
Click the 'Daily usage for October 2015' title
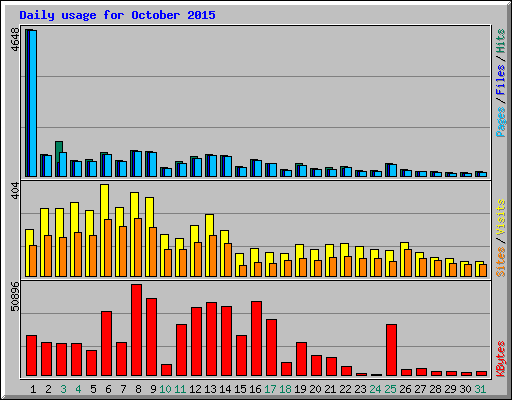[117, 15]
